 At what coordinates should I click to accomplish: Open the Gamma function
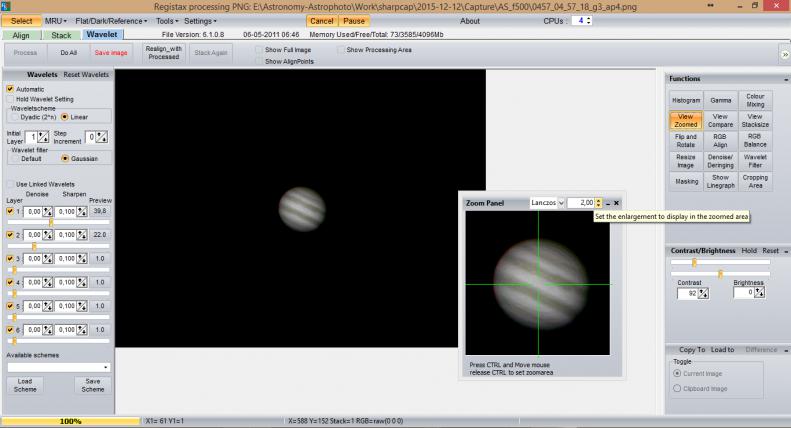click(720, 100)
